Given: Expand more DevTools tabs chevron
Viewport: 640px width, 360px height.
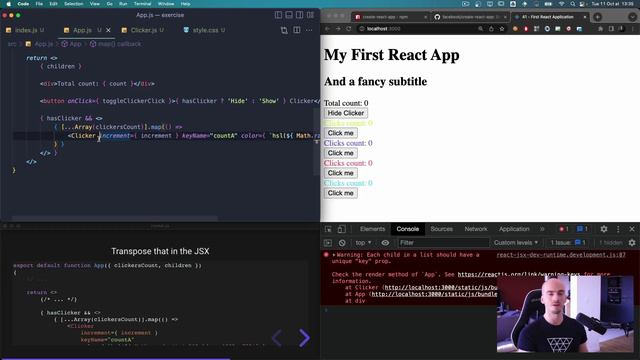Looking at the screenshot, I should (542, 229).
